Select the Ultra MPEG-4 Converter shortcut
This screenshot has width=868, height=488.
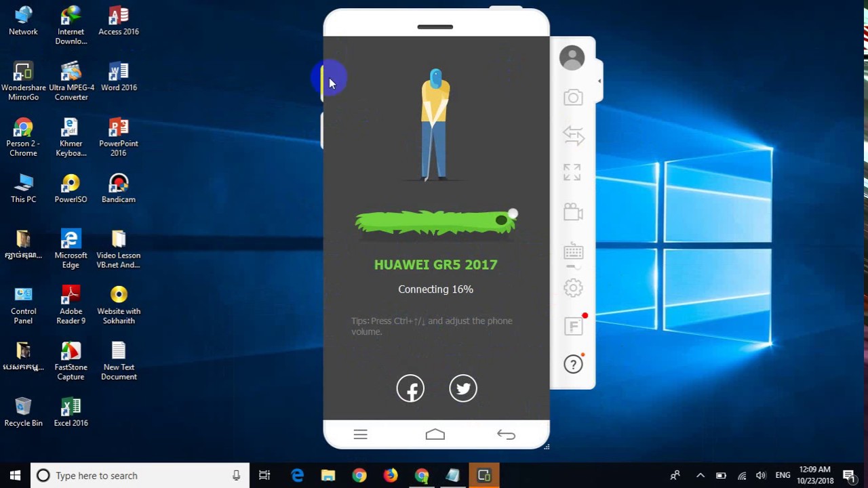71,81
